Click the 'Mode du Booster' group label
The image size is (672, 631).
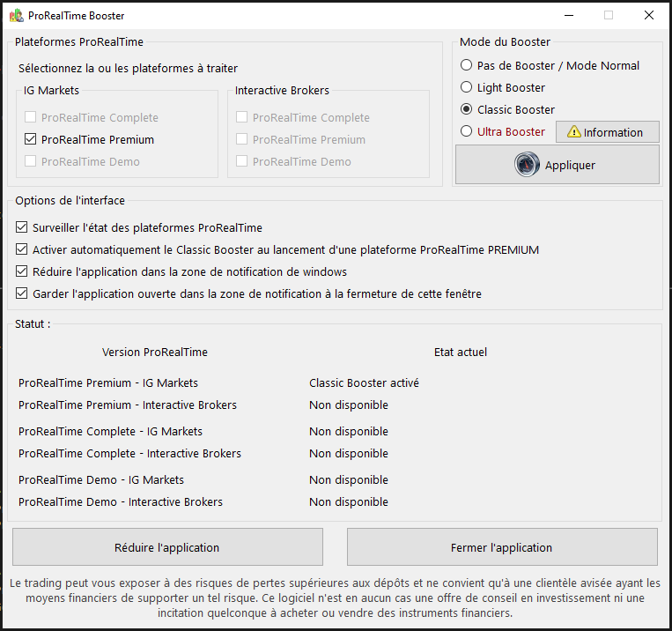(505, 42)
